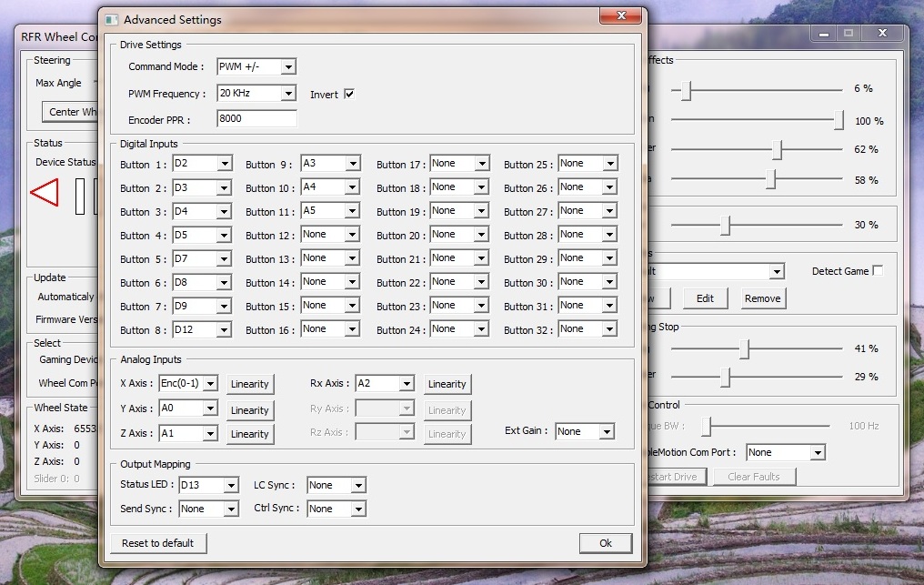Screen dimensions: 924x585
Task: Confirm settings with the Ok button
Action: pos(605,543)
